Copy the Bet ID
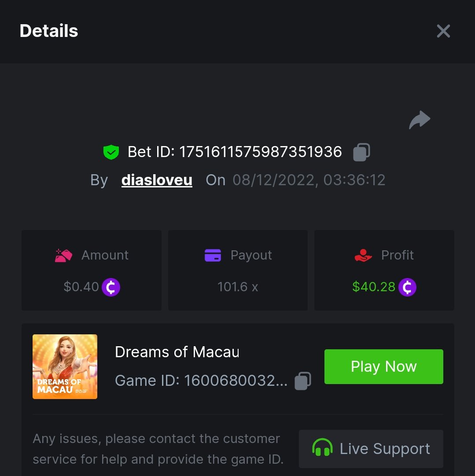The image size is (475, 476). click(361, 152)
